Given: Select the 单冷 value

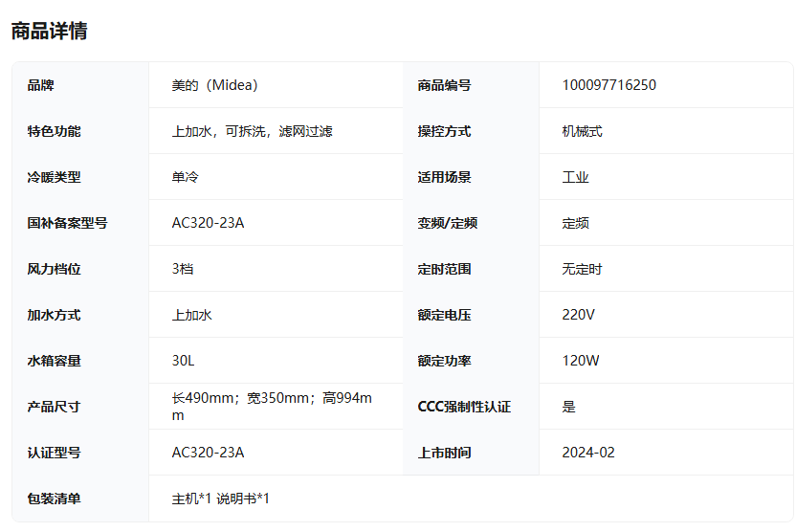Looking at the screenshot, I should coord(185,177).
